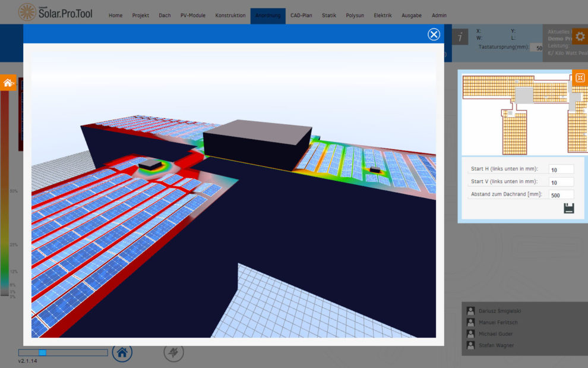Go to the PV-Module section
Viewport: 588px width, 368px height.
click(x=193, y=15)
